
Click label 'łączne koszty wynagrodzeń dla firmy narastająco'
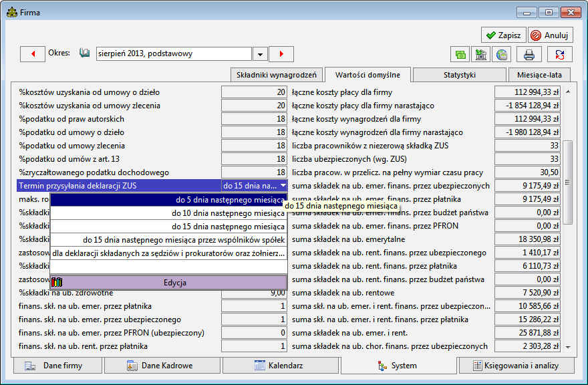click(x=378, y=132)
